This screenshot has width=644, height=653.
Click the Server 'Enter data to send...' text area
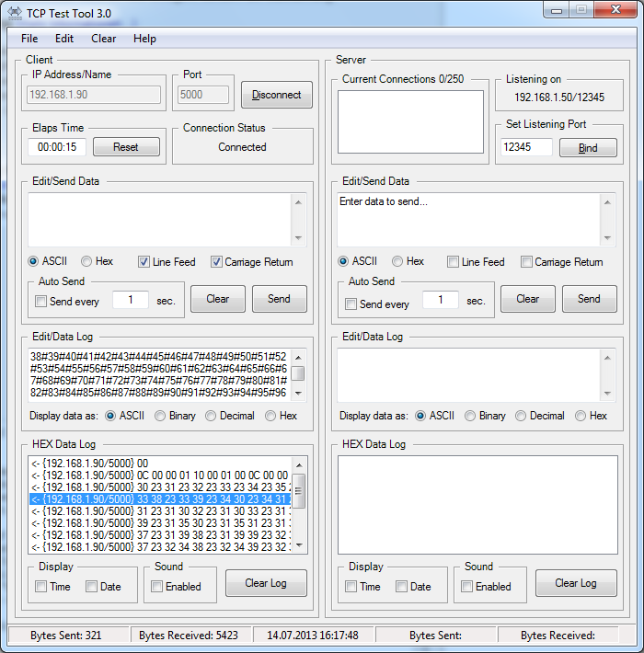point(469,220)
